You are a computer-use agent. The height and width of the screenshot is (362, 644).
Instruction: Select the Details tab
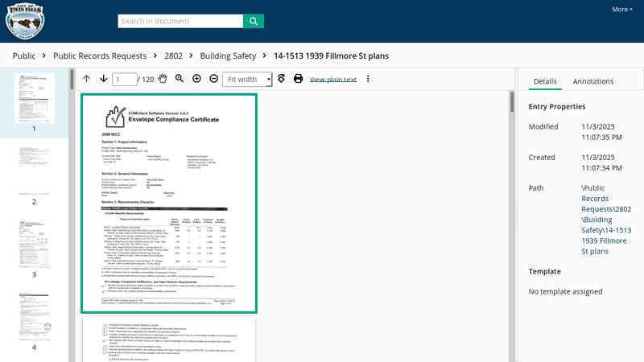tap(545, 81)
